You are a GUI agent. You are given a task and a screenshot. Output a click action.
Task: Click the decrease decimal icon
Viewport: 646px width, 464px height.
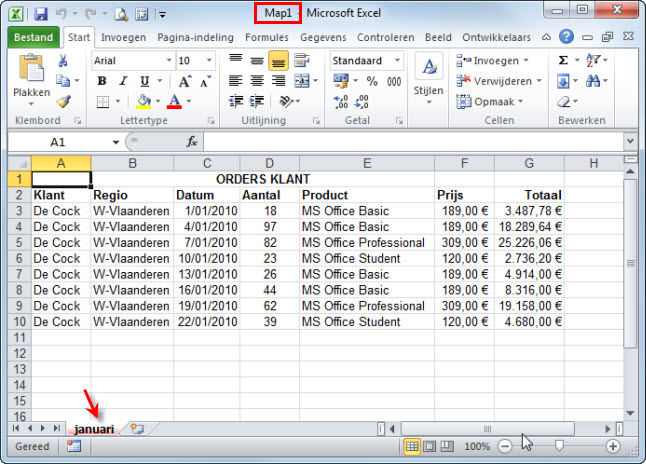(361, 101)
